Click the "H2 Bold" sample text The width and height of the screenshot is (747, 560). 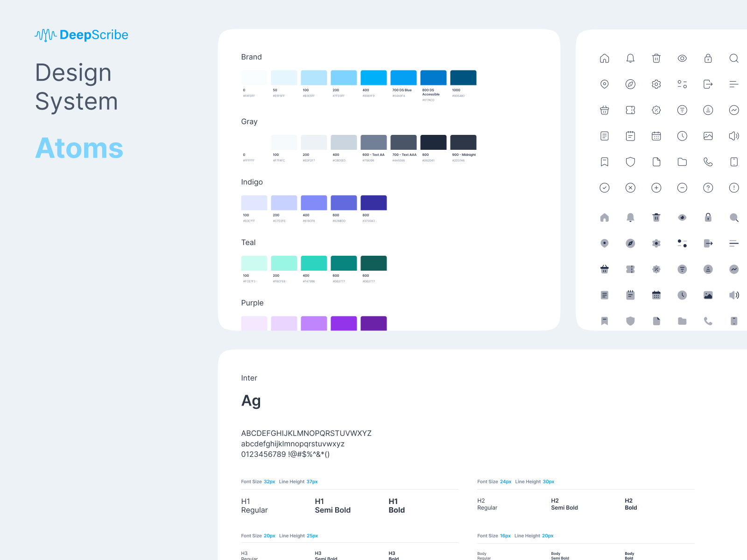pos(631,504)
